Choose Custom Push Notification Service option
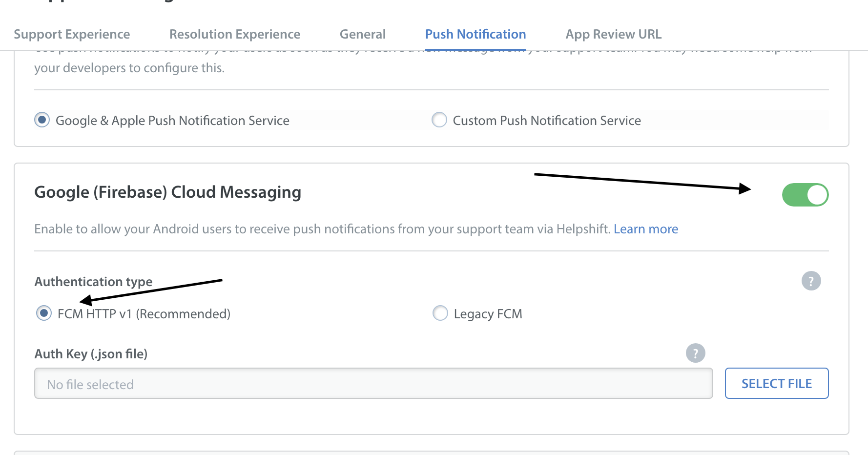The image size is (868, 455). [439, 120]
